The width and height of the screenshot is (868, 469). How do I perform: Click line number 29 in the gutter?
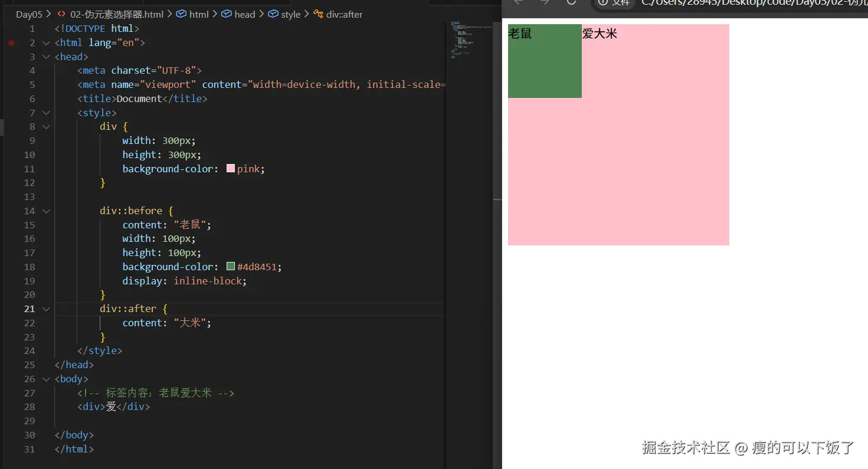[30, 421]
